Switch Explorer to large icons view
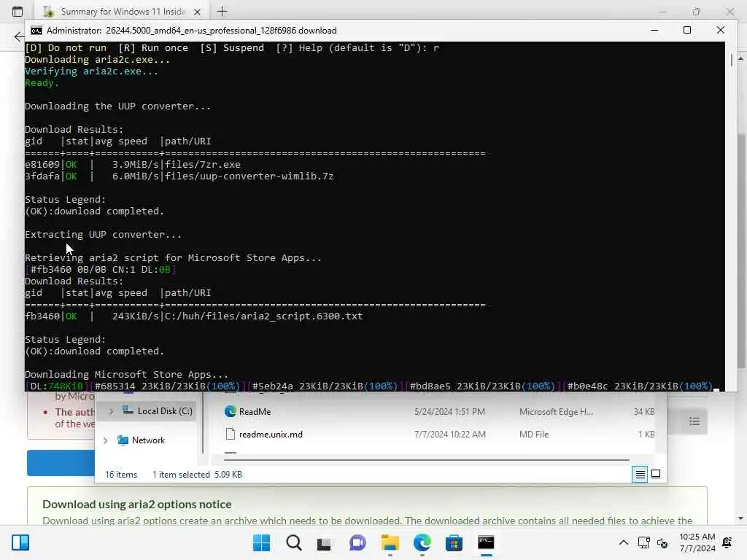The height and width of the screenshot is (560, 747). point(656,474)
